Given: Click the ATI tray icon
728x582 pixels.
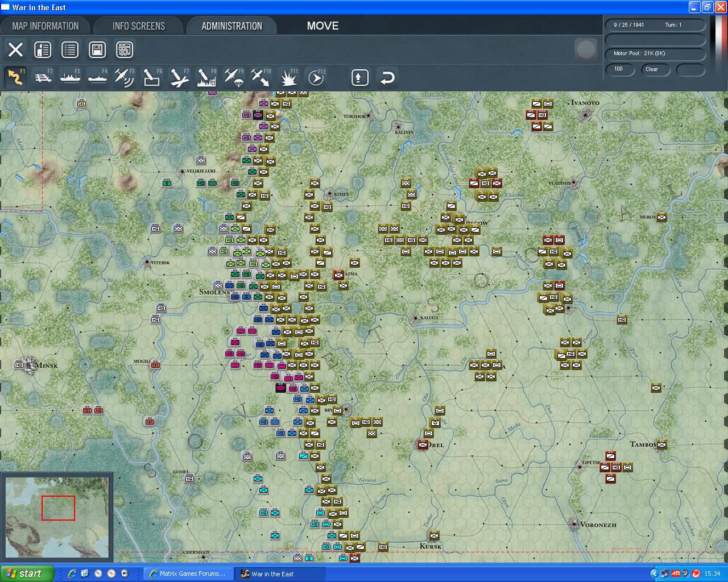Looking at the screenshot, I should click(676, 573).
